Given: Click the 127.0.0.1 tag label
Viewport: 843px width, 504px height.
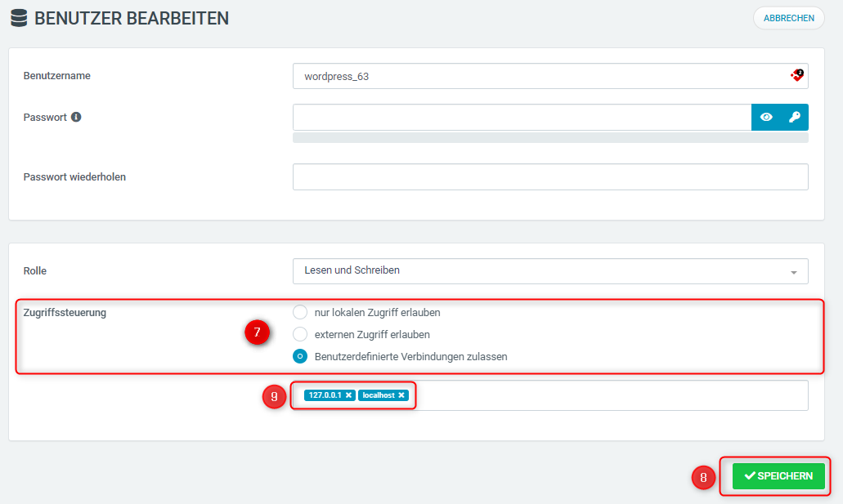Looking at the screenshot, I should tap(325, 395).
